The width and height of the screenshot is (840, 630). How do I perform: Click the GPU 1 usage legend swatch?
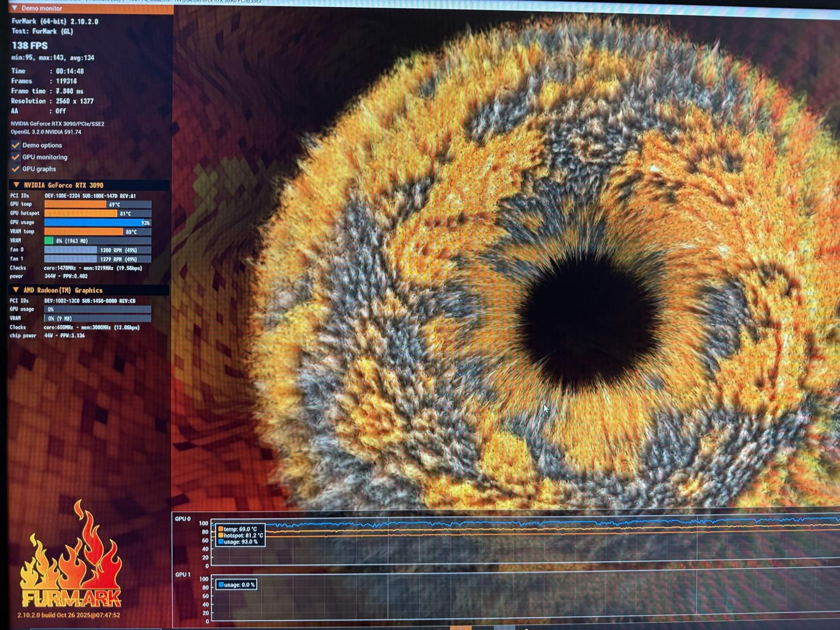coord(221,584)
